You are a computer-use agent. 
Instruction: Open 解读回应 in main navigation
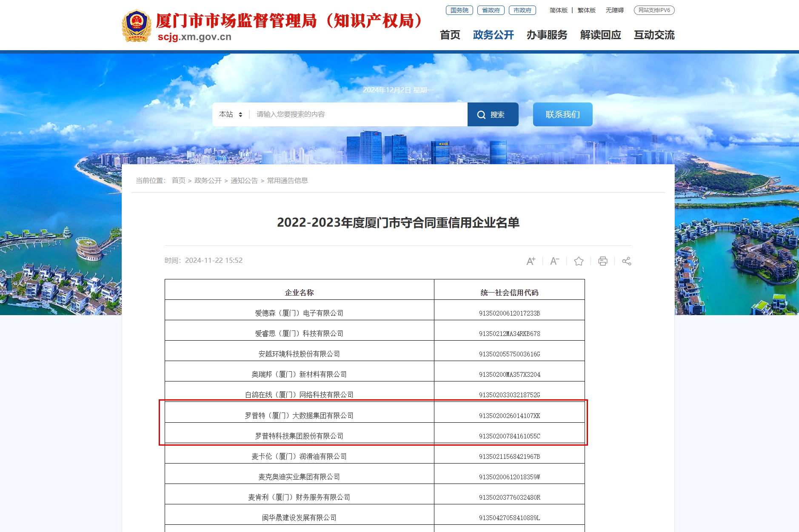(601, 35)
